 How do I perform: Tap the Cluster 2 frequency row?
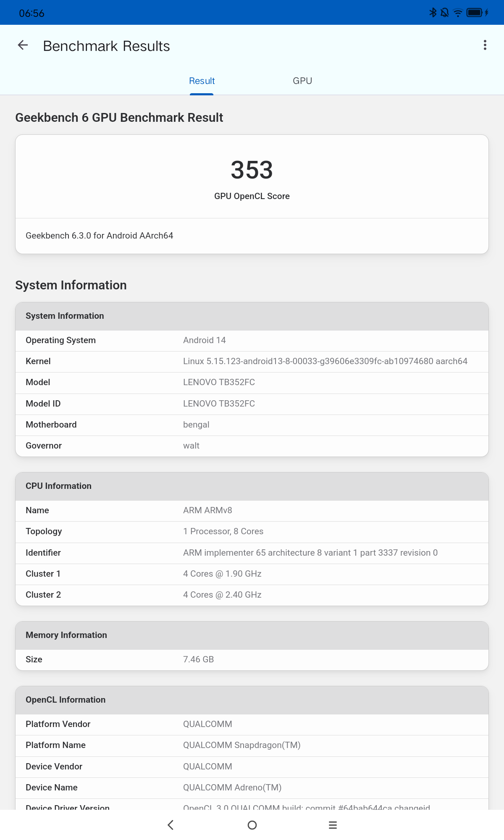[x=252, y=595]
